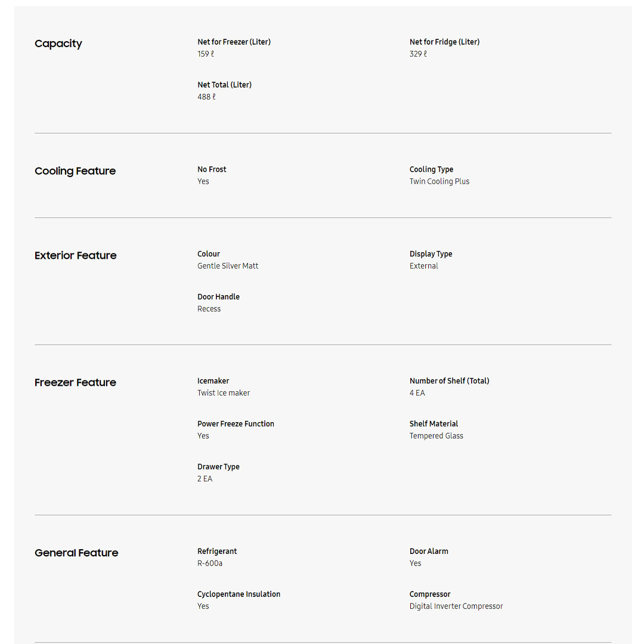Viewport: 644px width, 644px height.
Task: Click the No Frost label
Action: (212, 169)
